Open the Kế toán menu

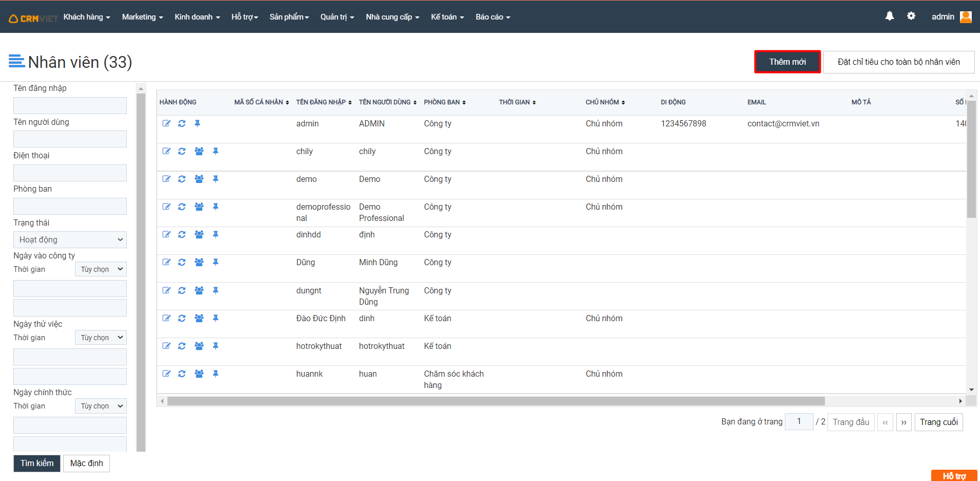coord(447,17)
